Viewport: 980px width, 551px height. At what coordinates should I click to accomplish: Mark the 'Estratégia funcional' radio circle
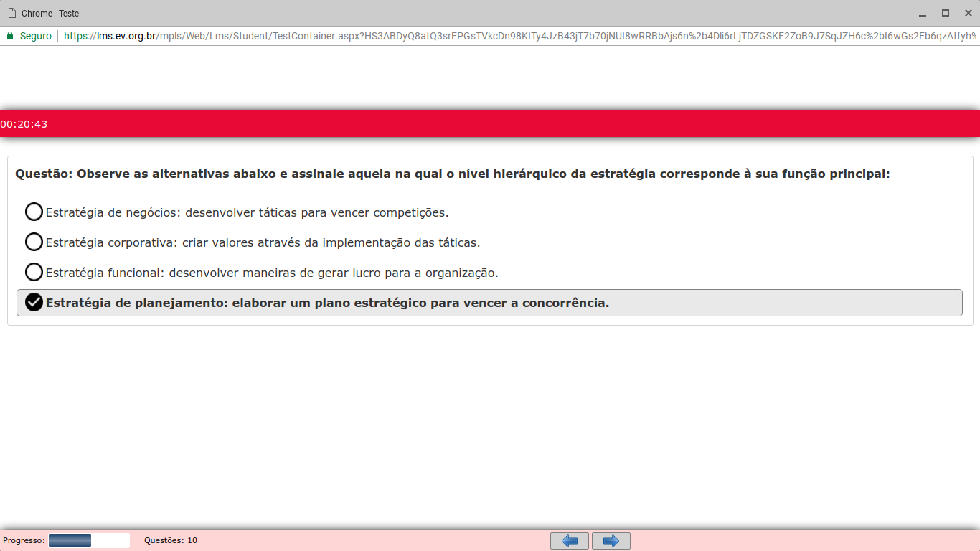click(x=34, y=272)
